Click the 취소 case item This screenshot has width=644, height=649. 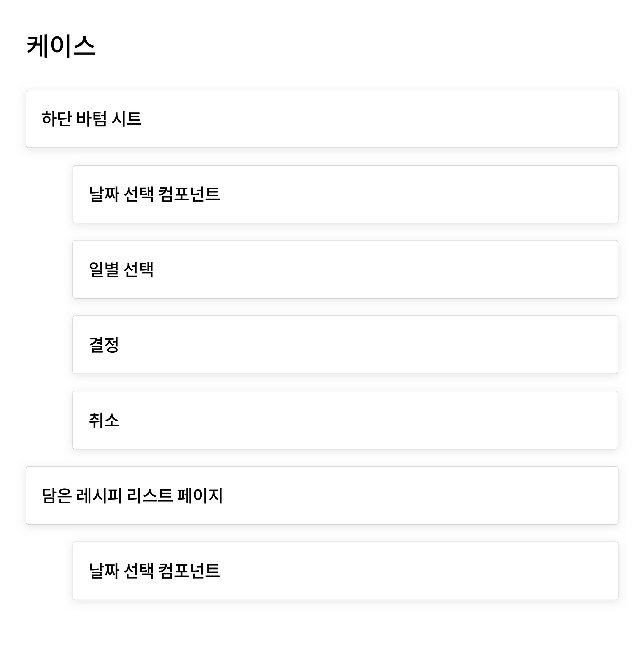click(345, 420)
